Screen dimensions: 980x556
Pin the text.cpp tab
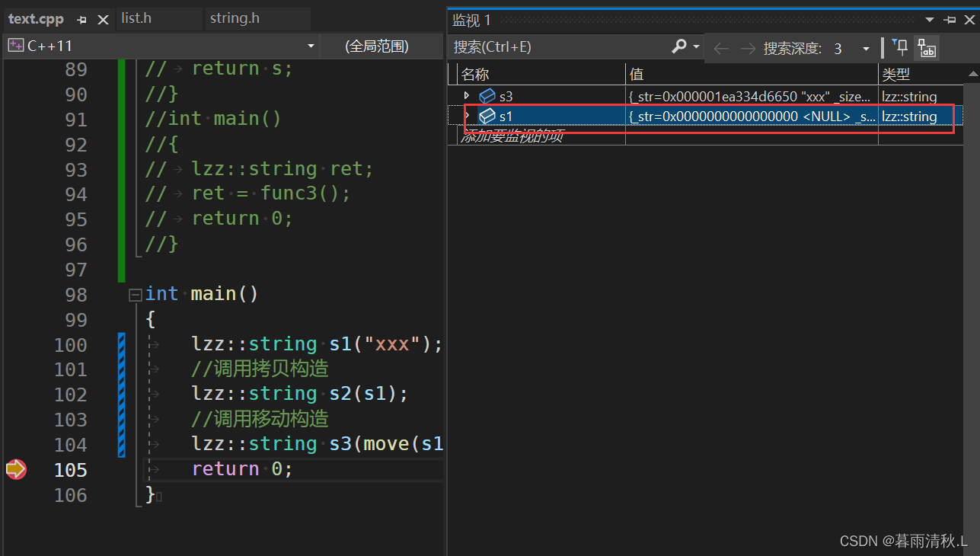(82, 20)
